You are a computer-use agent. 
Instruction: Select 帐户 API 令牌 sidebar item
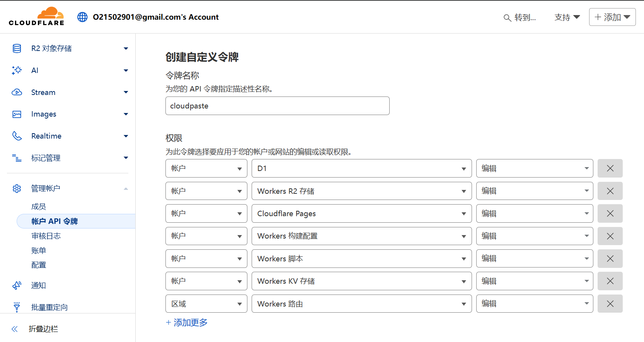[55, 221]
